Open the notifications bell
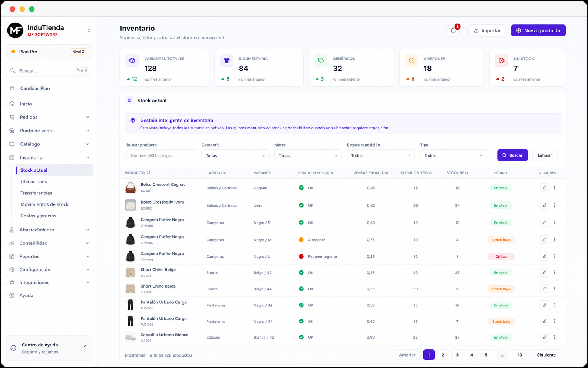This screenshot has height=368, width=588. click(x=453, y=30)
